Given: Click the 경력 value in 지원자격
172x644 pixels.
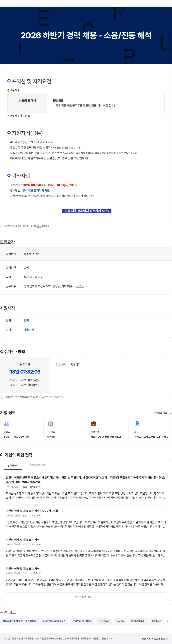Looking at the screenshot, I should tap(26, 320).
